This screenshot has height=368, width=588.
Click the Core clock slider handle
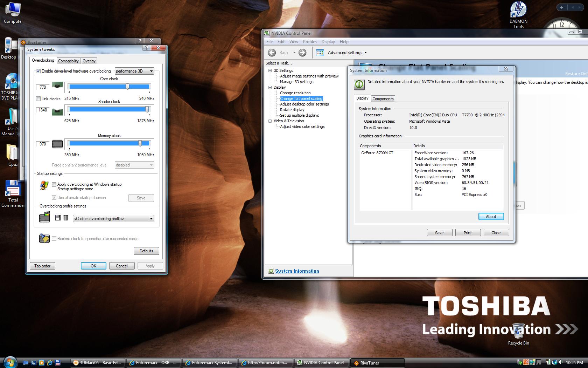[x=127, y=87]
